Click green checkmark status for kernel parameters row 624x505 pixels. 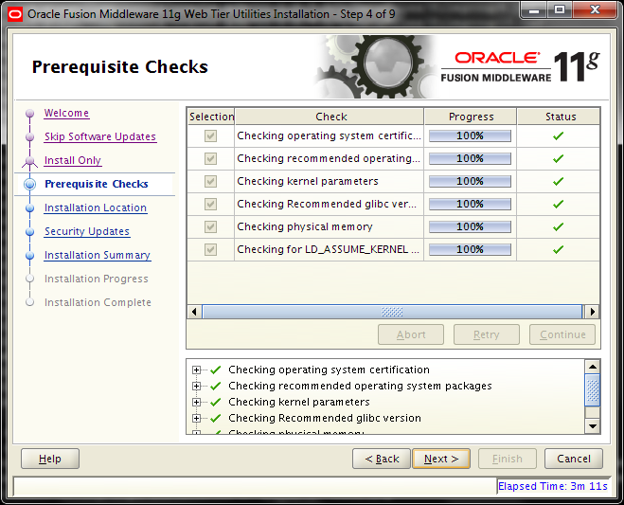[558, 181]
